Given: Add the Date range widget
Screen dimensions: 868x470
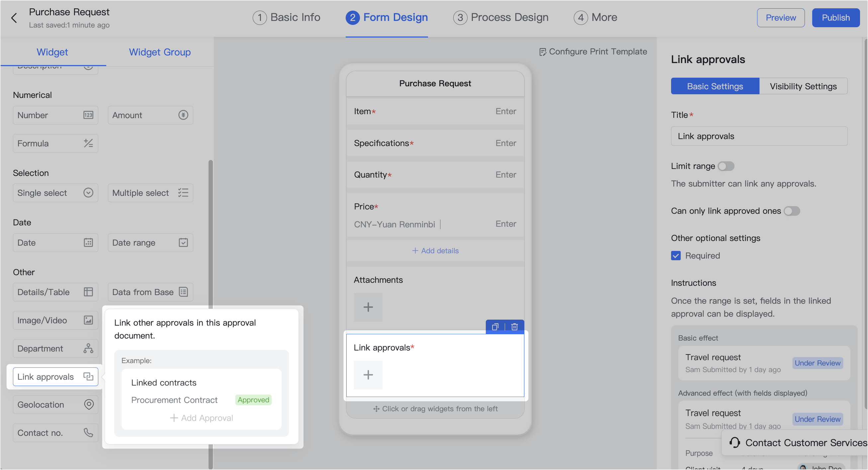Looking at the screenshot, I should (150, 243).
